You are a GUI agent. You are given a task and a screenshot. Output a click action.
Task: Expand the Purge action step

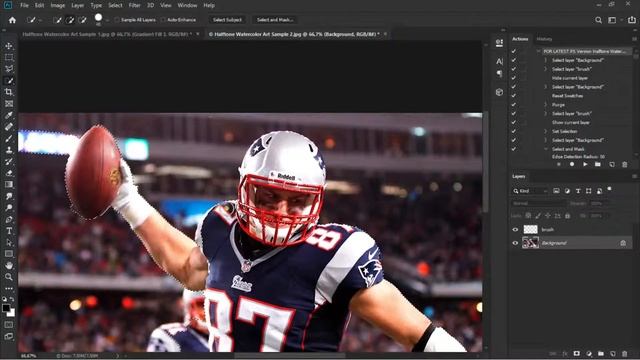[x=546, y=105]
